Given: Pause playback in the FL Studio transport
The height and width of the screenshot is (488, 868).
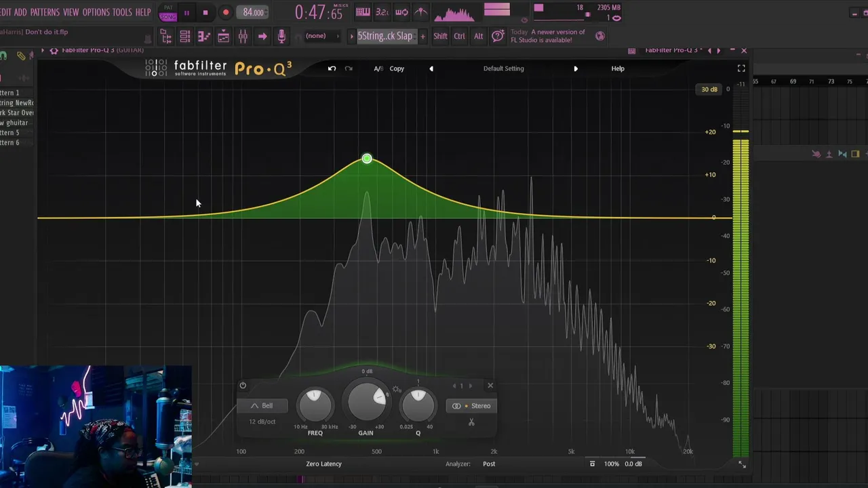Looking at the screenshot, I should pos(186,12).
